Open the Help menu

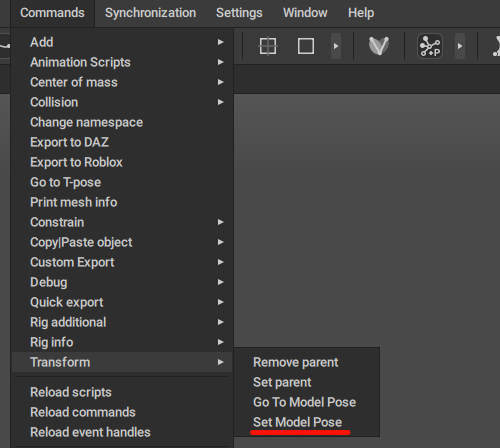[361, 13]
